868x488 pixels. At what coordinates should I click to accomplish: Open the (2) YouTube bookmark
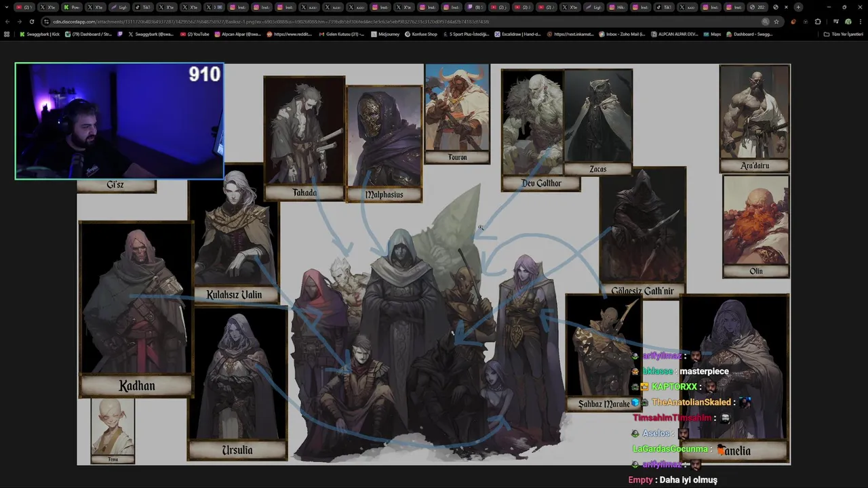pyautogui.click(x=195, y=34)
